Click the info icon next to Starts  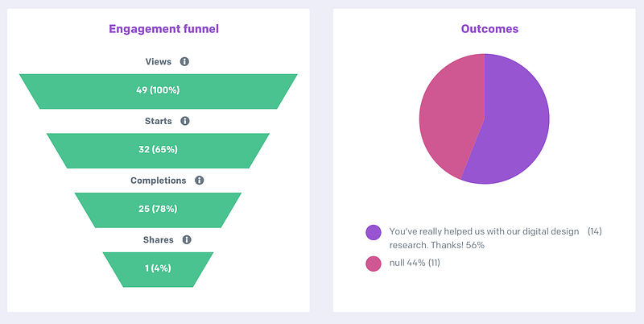(185, 121)
